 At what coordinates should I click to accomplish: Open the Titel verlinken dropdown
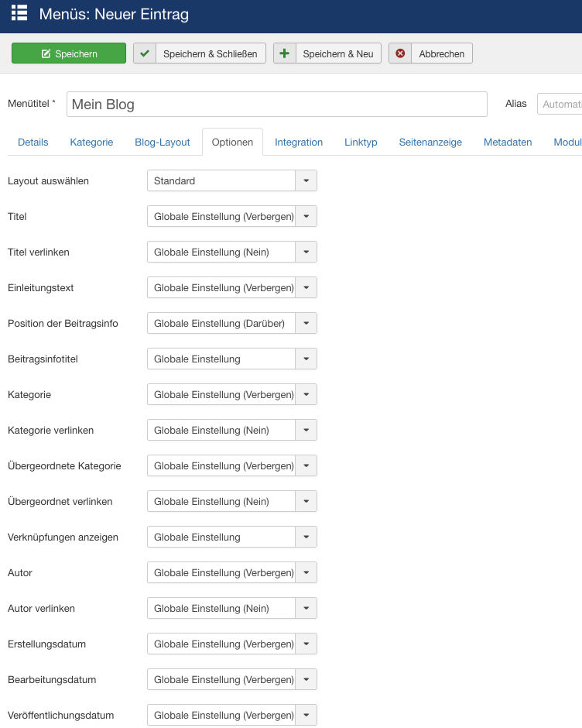coord(306,252)
